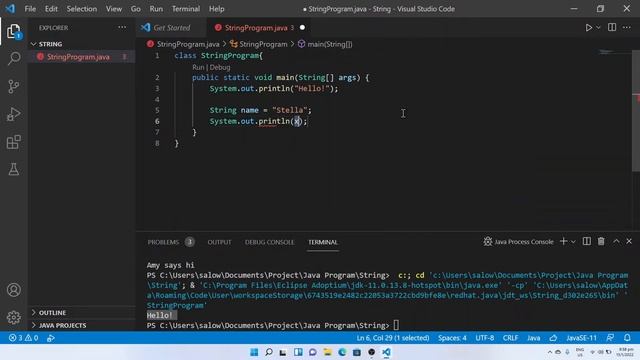Open the run options dropdown arrow

point(598,28)
